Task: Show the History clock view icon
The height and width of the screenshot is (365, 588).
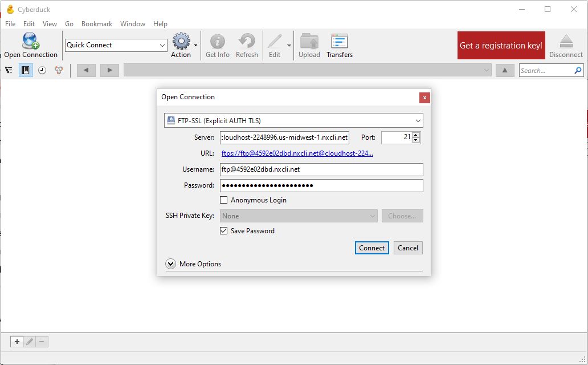Action: coord(42,70)
